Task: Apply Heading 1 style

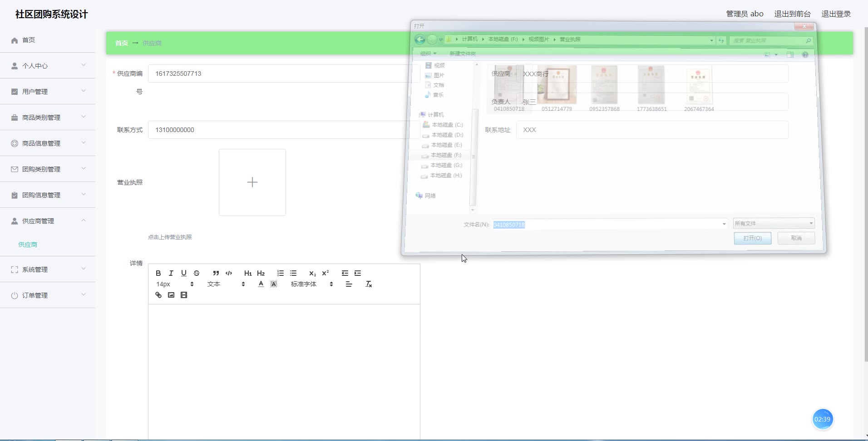Action: point(248,273)
